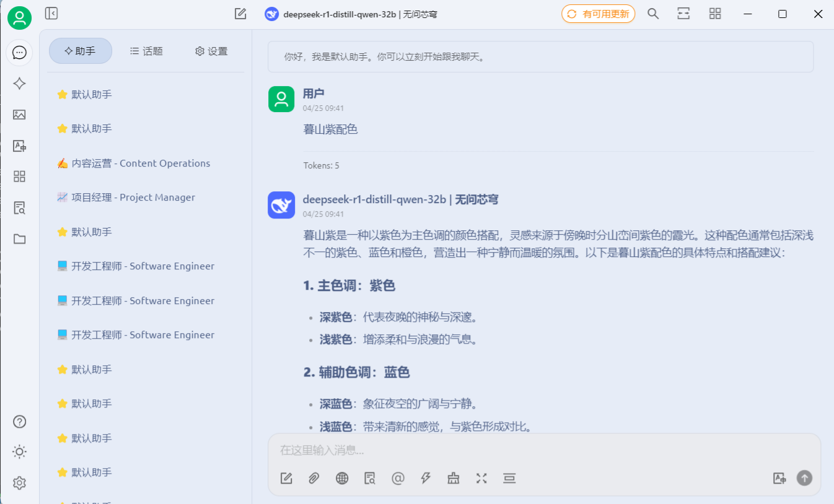This screenshot has height=504, width=834.
Task: Collapse the input toolbar with the lines icon
Action: point(509,478)
